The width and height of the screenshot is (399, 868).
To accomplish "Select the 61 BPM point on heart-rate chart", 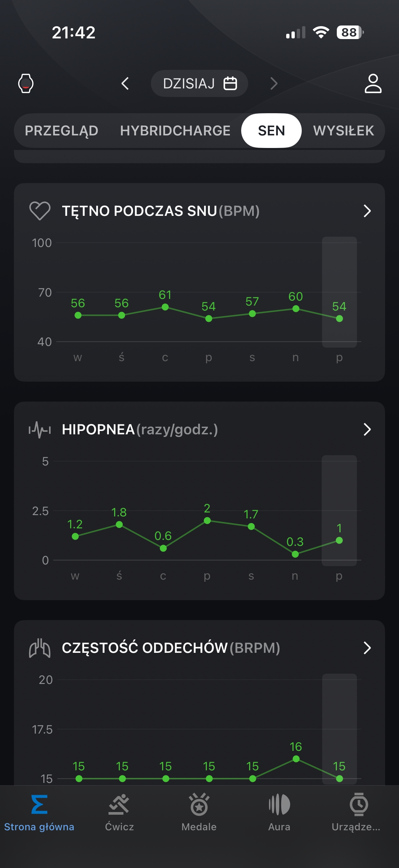I will (165, 307).
